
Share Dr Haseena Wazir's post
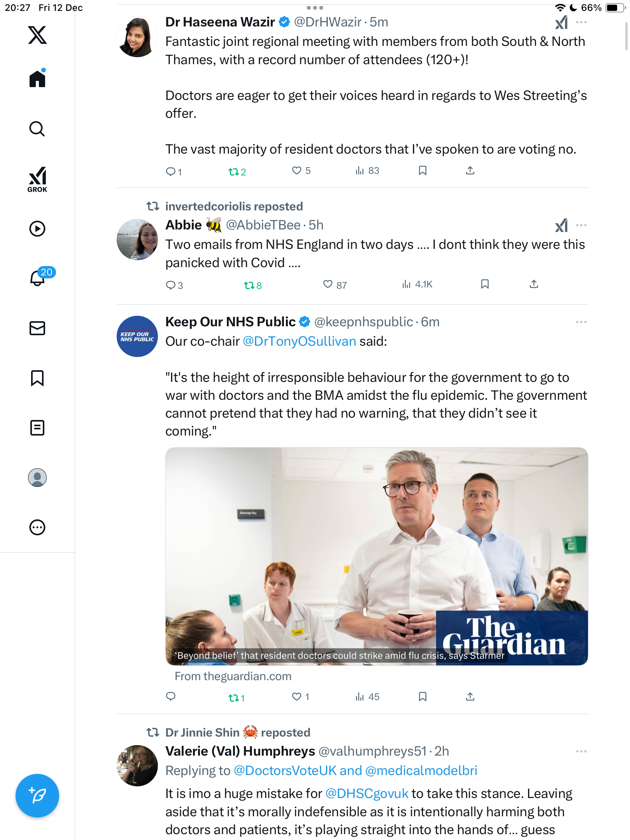470,171
